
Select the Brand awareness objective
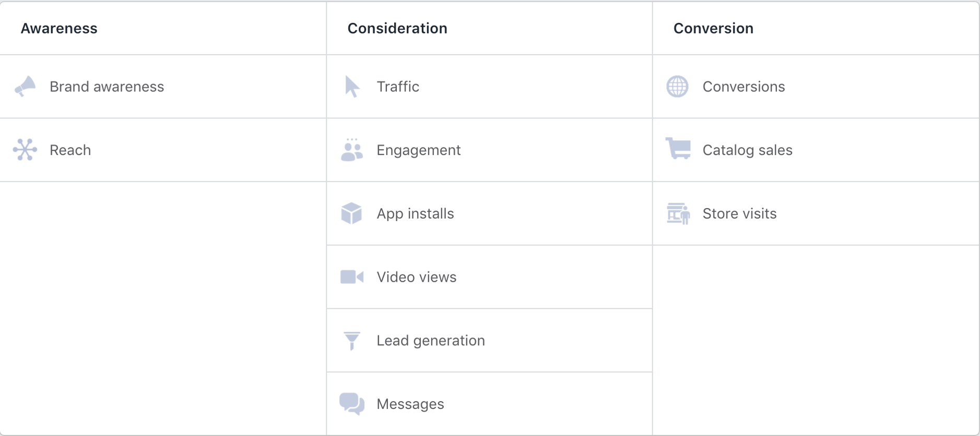coord(163,87)
